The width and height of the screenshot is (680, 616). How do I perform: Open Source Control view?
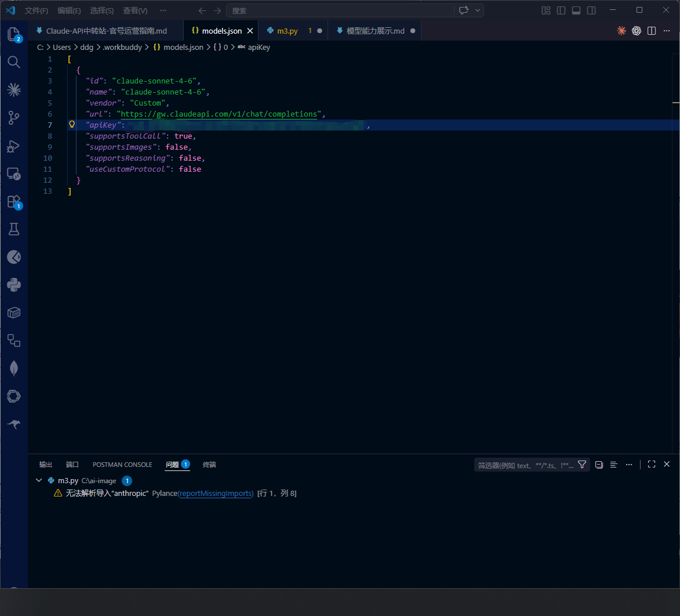(14, 118)
